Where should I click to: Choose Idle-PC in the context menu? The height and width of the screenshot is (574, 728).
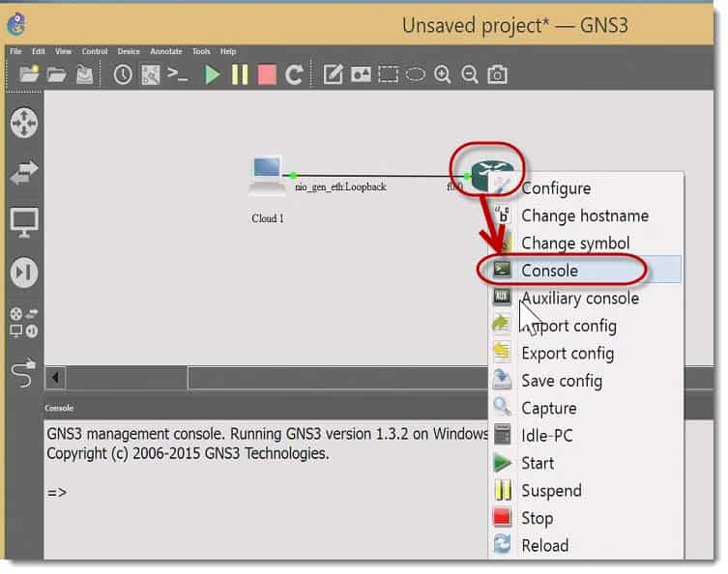586,435
